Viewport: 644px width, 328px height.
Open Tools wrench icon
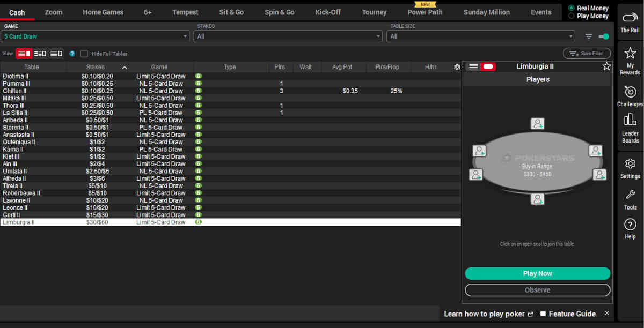[630, 195]
